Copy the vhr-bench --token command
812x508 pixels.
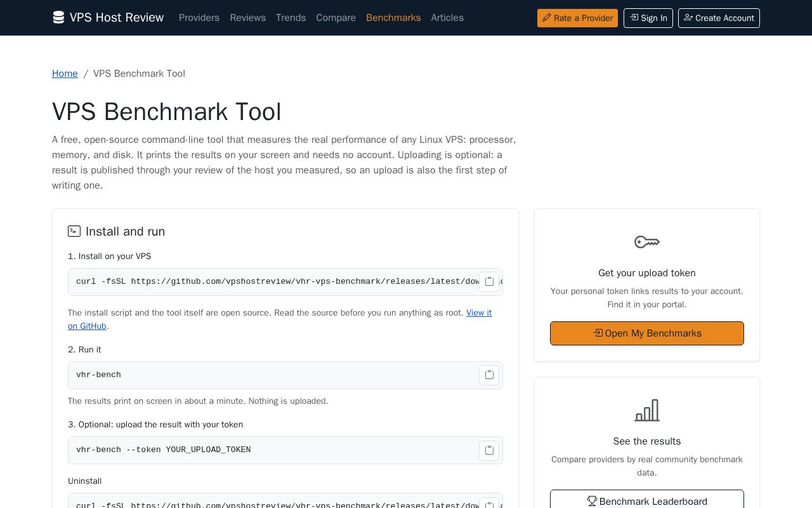point(489,450)
